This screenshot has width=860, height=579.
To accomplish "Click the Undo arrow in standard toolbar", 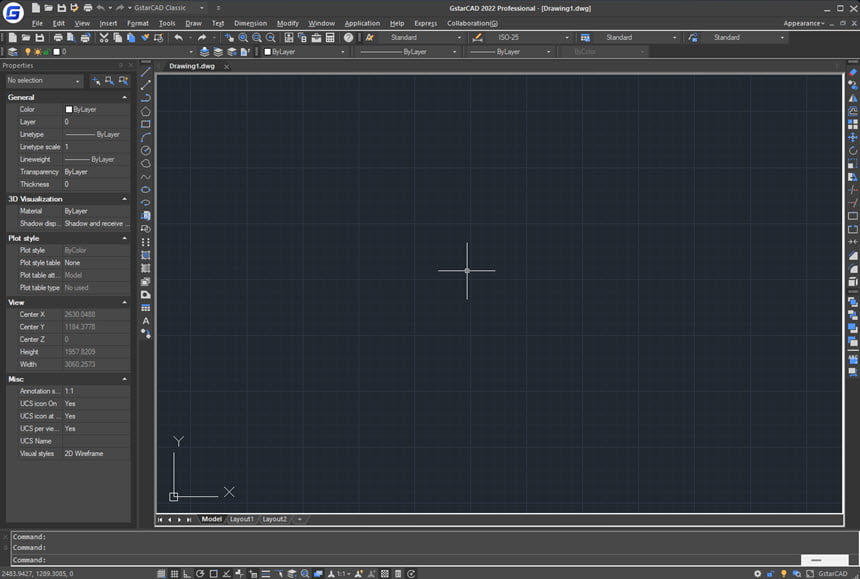I will pos(178,37).
